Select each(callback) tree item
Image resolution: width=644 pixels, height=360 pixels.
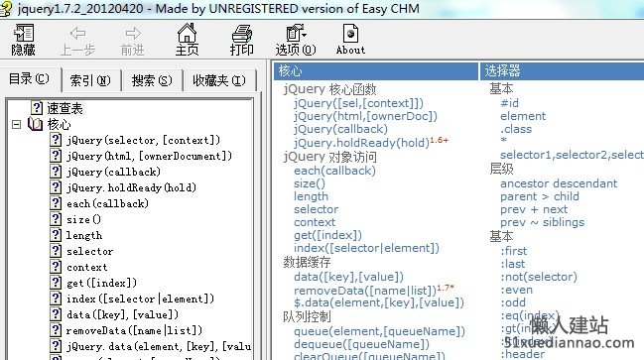(107, 203)
